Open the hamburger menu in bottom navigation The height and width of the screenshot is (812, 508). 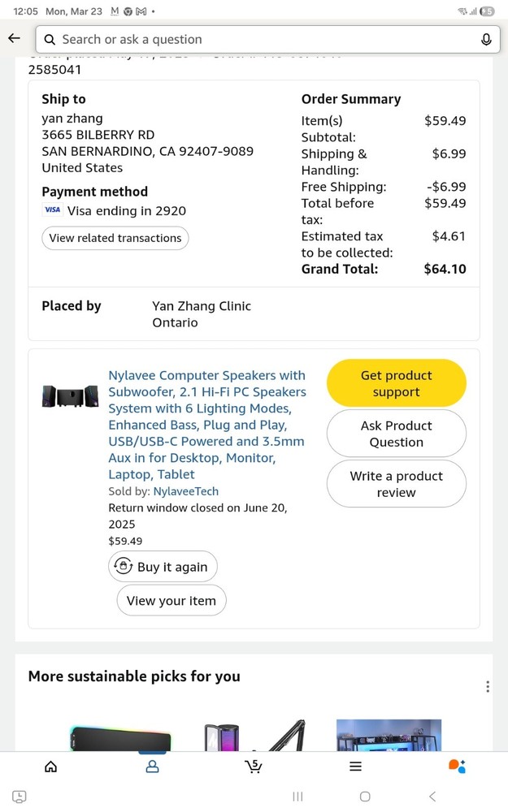click(355, 766)
